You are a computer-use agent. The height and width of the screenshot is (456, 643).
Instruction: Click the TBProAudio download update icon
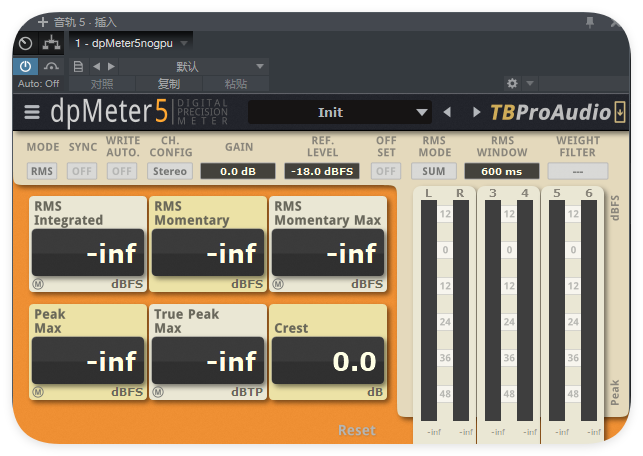[620, 112]
